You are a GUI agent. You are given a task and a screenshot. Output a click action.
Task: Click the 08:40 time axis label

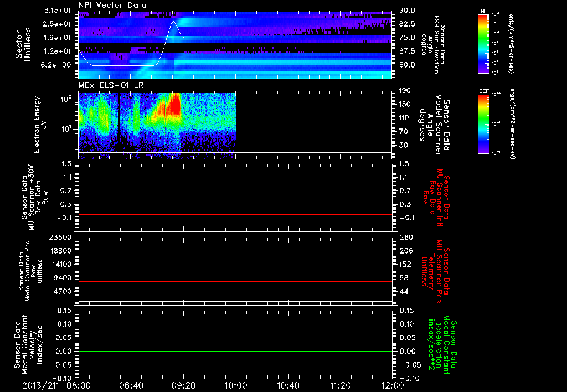click(131, 385)
